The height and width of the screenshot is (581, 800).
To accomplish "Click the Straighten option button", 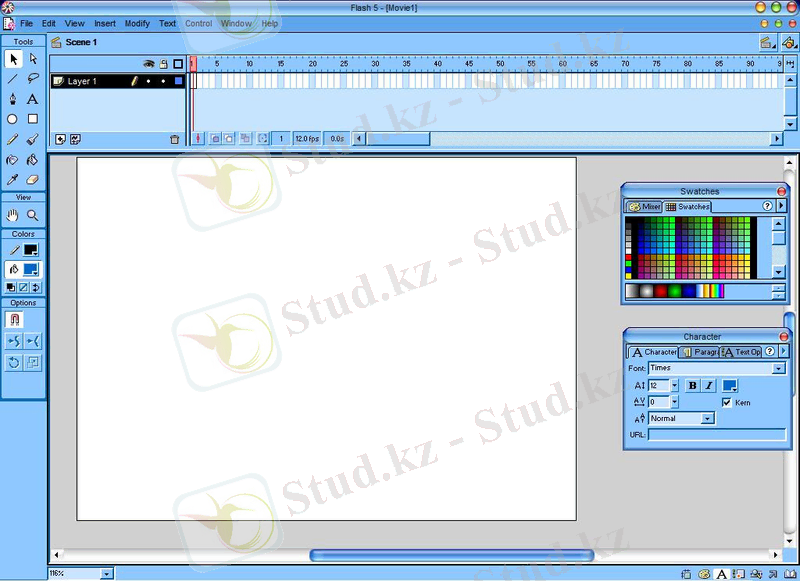I will [x=33, y=341].
